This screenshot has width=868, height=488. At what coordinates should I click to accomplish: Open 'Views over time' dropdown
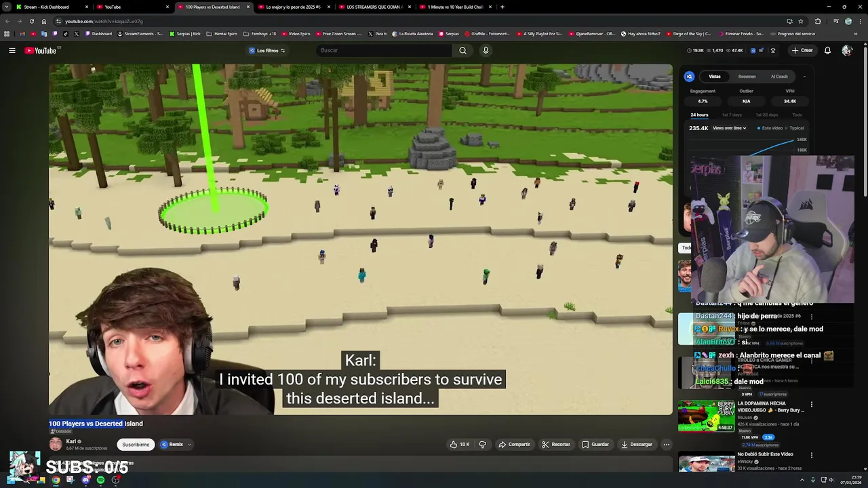pos(730,128)
